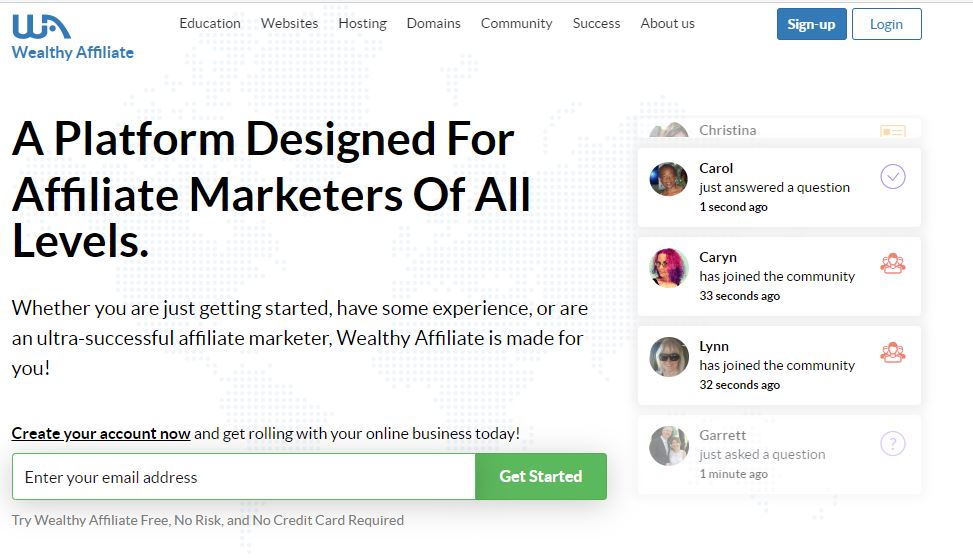Select Hosting in the top navigation

coord(362,24)
